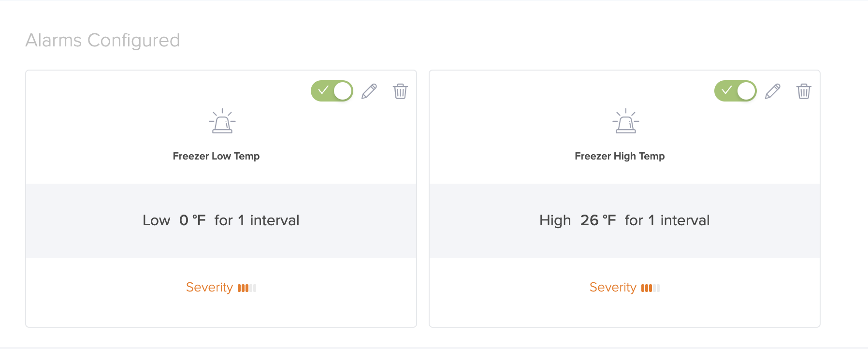This screenshot has height=349, width=868.
Task: Click the Alarms Configured heading
Action: [102, 41]
